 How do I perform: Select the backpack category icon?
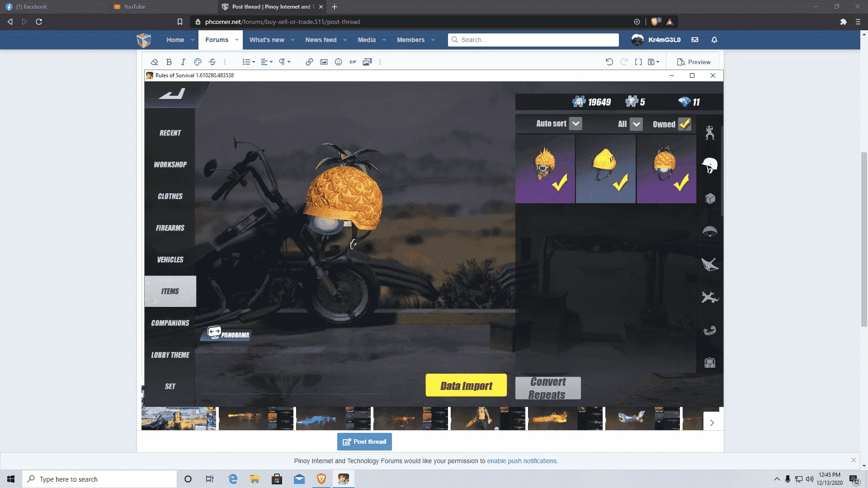(710, 362)
